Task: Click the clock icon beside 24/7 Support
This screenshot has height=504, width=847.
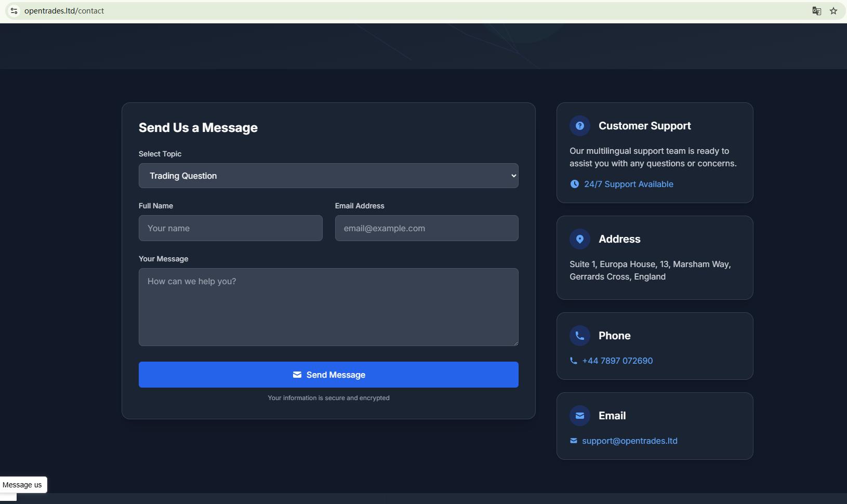Action: (574, 184)
